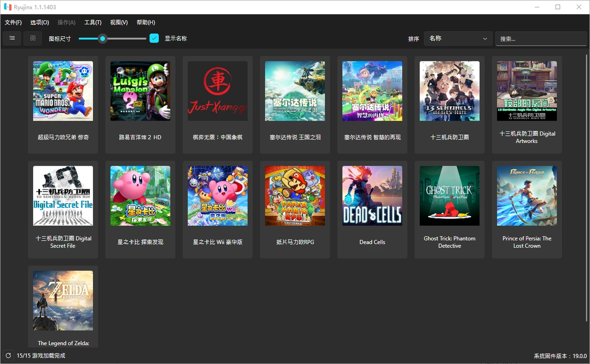Switch to grid view layout
The image size is (590, 364).
pyautogui.click(x=33, y=38)
